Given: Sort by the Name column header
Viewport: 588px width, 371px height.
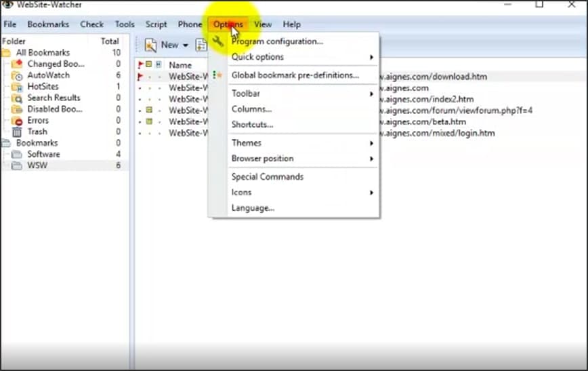Looking at the screenshot, I should point(180,65).
